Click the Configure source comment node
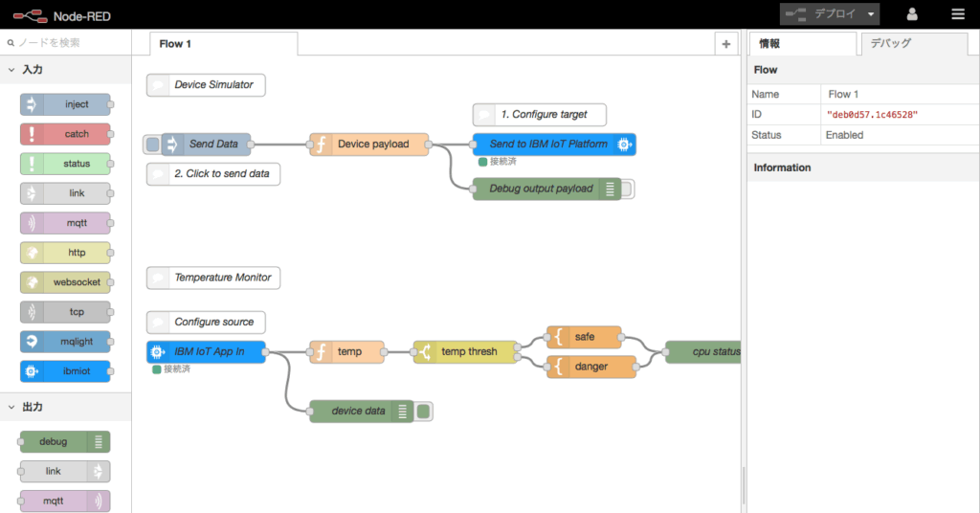The image size is (980, 513). [x=206, y=322]
